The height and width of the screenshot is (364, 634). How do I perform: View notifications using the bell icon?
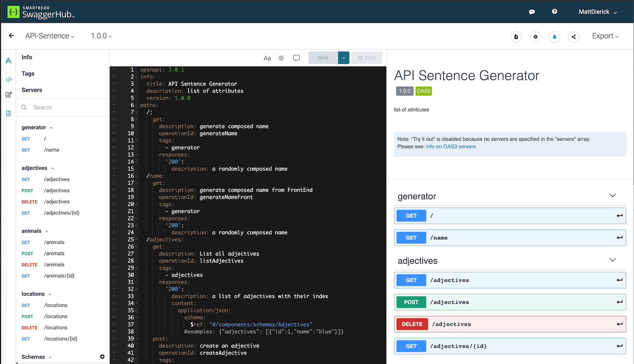[554, 37]
